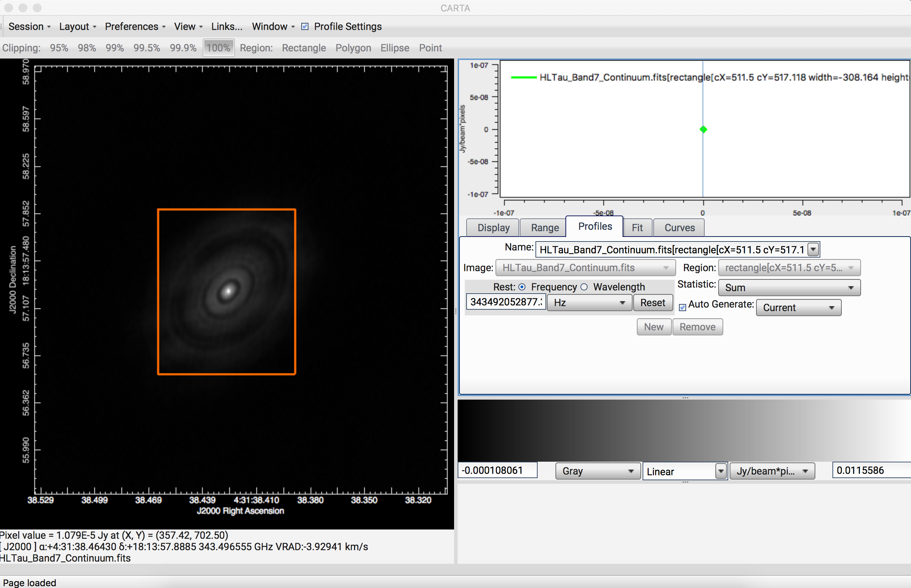
Task: Apply 100% clipping level
Action: (x=218, y=48)
